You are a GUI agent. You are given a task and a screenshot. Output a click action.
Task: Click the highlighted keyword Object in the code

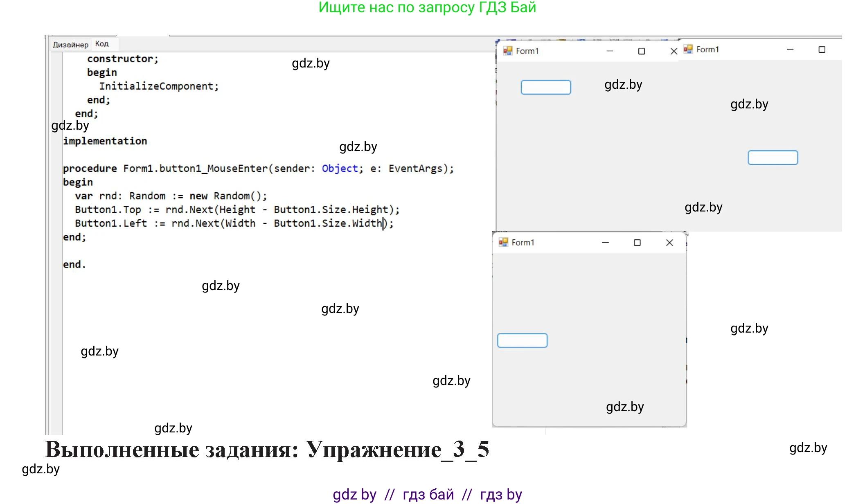coord(339,168)
